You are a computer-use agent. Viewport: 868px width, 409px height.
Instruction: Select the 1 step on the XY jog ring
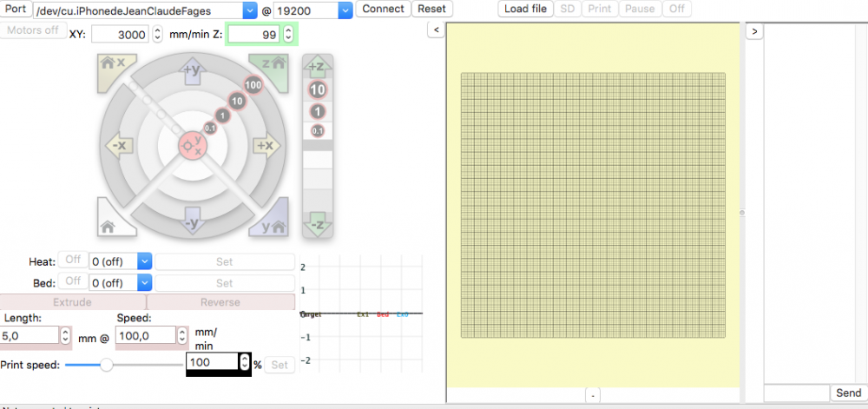pos(222,115)
